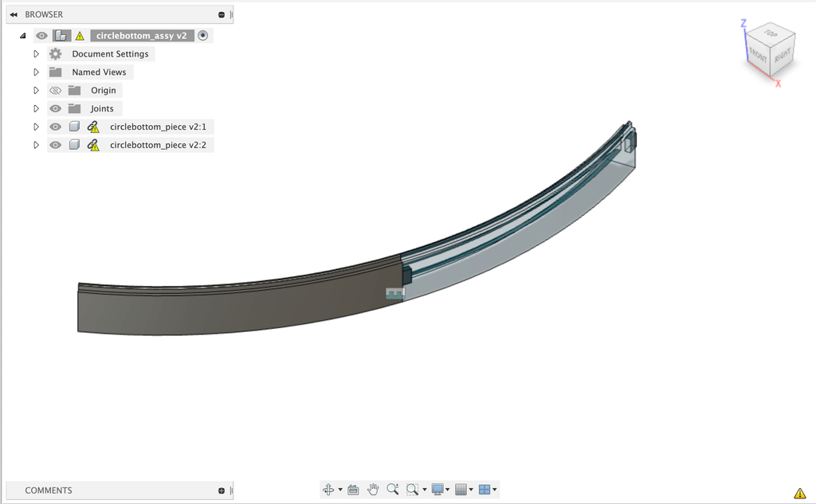Toggle visibility eye of circlebottom_assy v2

pyautogui.click(x=41, y=36)
